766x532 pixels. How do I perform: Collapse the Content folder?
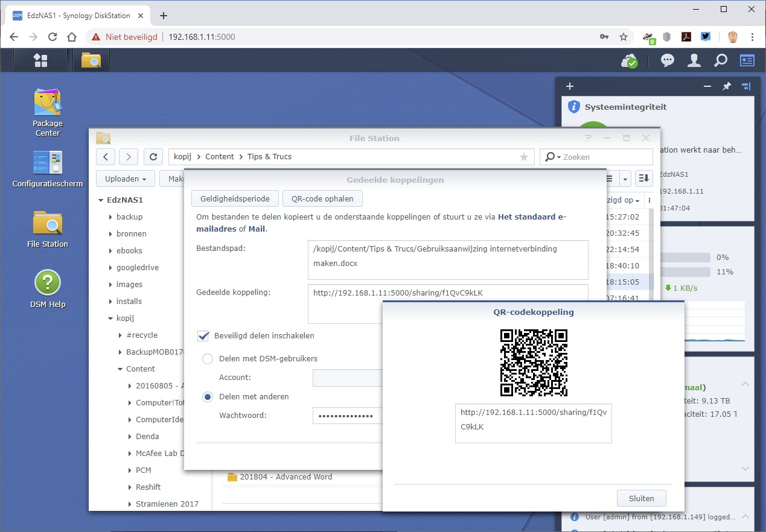pyautogui.click(x=120, y=369)
